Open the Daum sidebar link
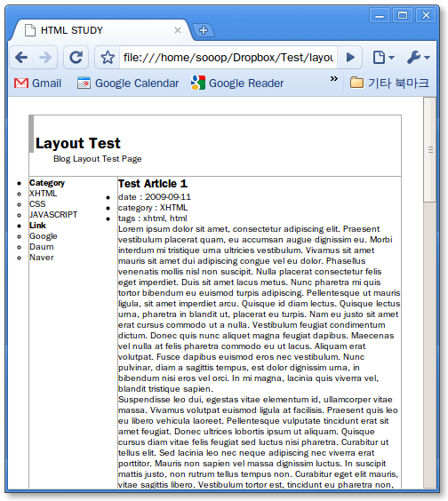 (42, 247)
